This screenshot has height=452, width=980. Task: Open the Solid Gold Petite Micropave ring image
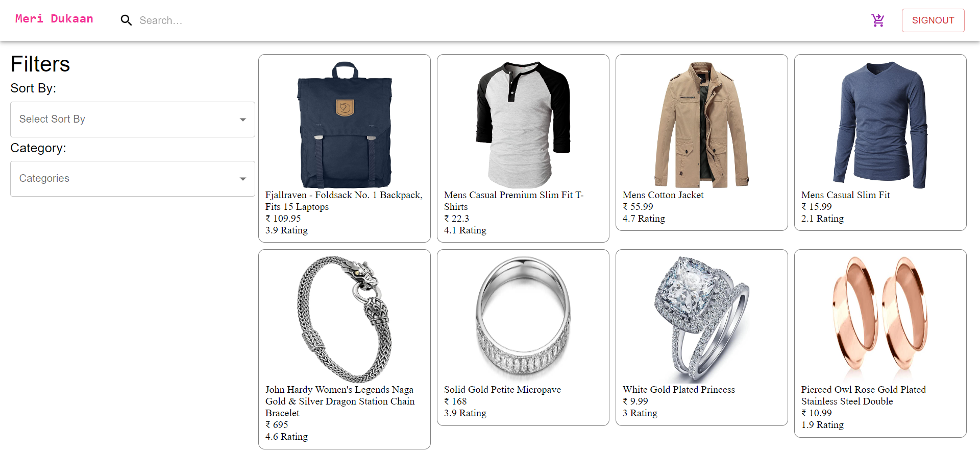tap(523, 320)
